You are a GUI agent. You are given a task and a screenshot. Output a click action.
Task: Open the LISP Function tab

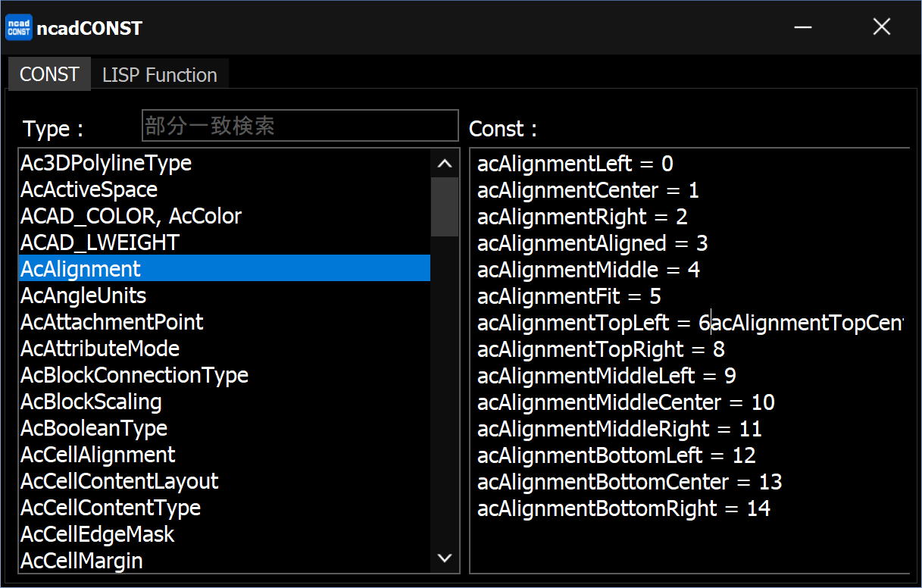(160, 75)
